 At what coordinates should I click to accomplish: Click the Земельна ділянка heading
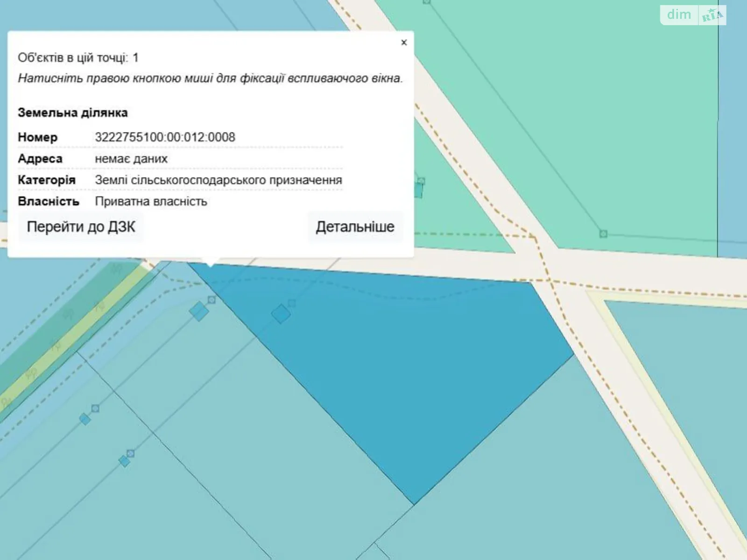72,113
